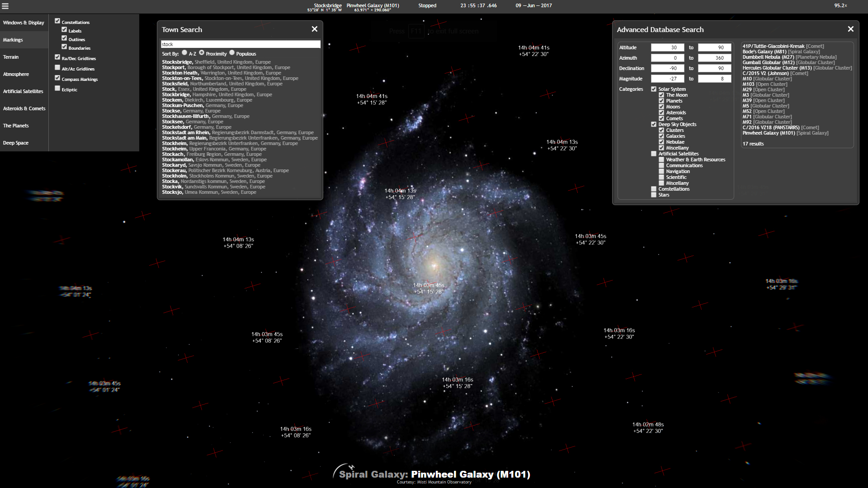Uncheck Labels under Constellations
The image size is (868, 488).
pos(65,29)
